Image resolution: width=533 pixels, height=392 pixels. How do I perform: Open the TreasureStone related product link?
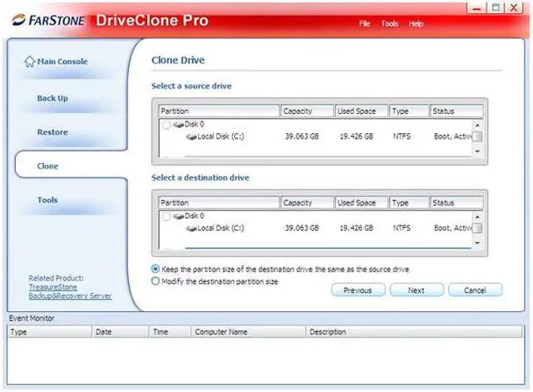pos(52,287)
